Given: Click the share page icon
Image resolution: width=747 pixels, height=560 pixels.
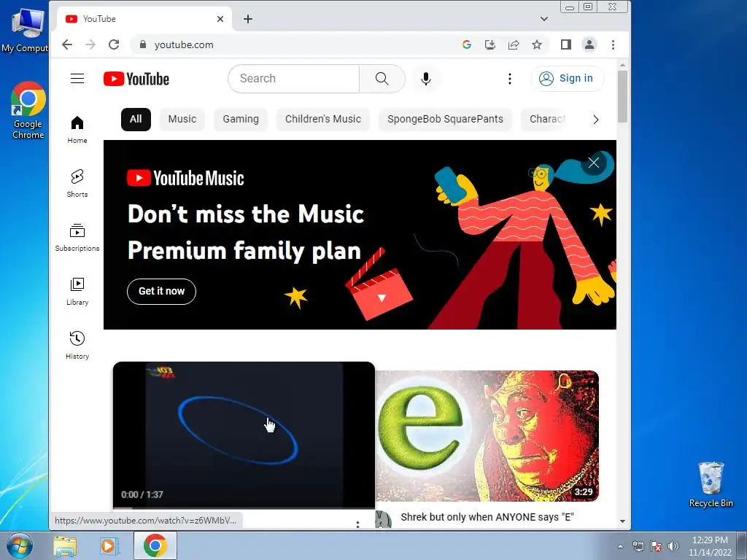Looking at the screenshot, I should pos(514,44).
